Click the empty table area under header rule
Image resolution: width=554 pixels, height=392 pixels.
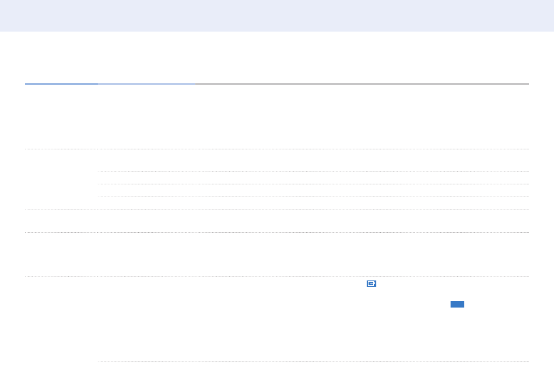coord(277,117)
